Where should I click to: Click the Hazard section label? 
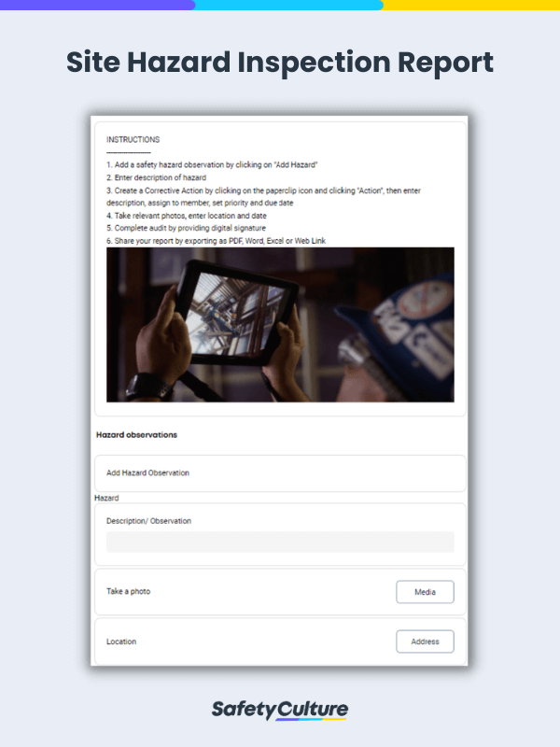pyautogui.click(x=106, y=498)
